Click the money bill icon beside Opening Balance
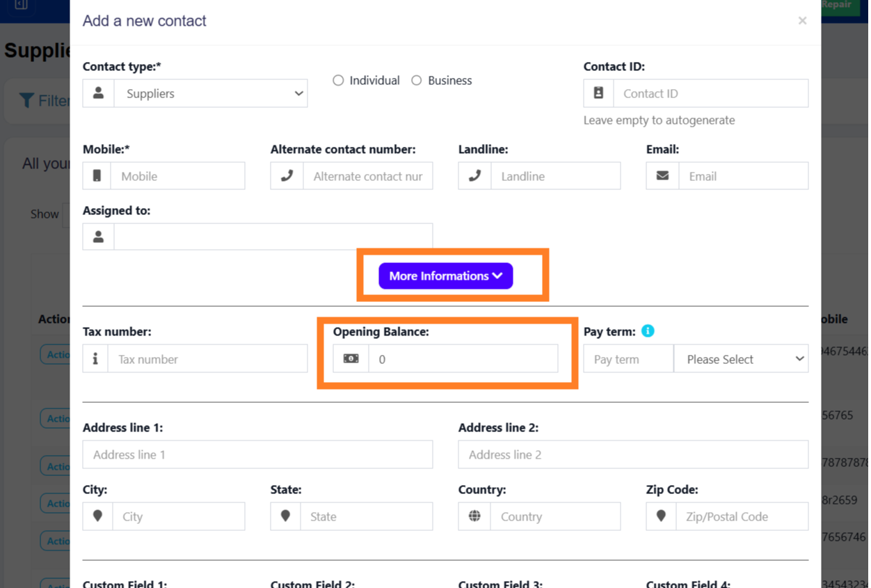This screenshot has height=588, width=871. click(351, 359)
